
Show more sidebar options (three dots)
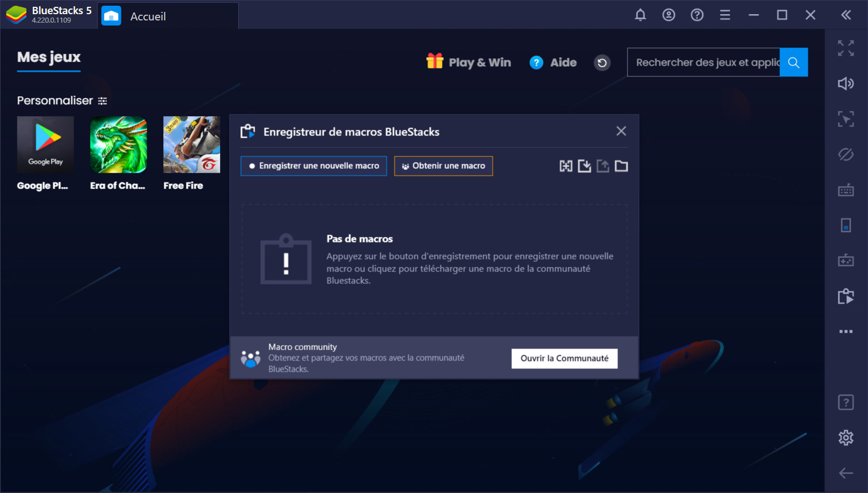846,331
